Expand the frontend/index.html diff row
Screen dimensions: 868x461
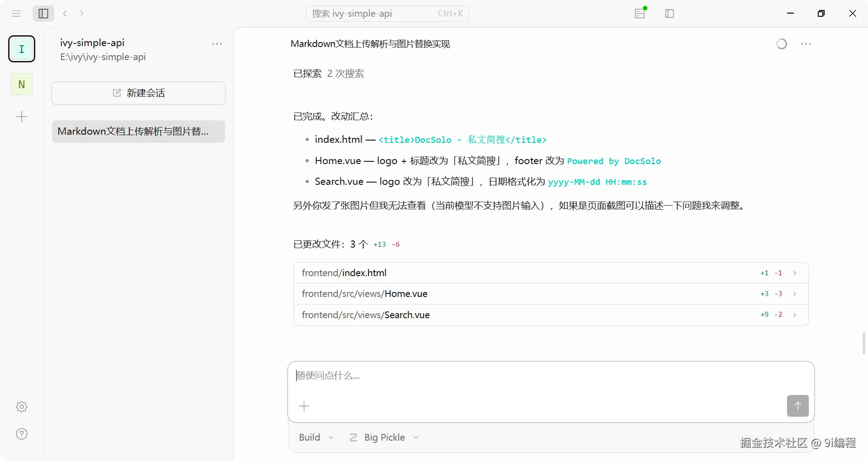point(551,273)
